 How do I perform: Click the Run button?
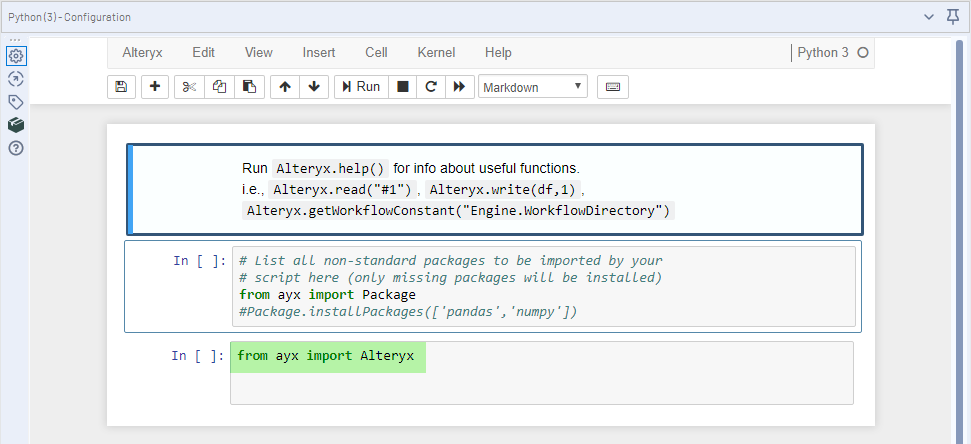(361, 87)
